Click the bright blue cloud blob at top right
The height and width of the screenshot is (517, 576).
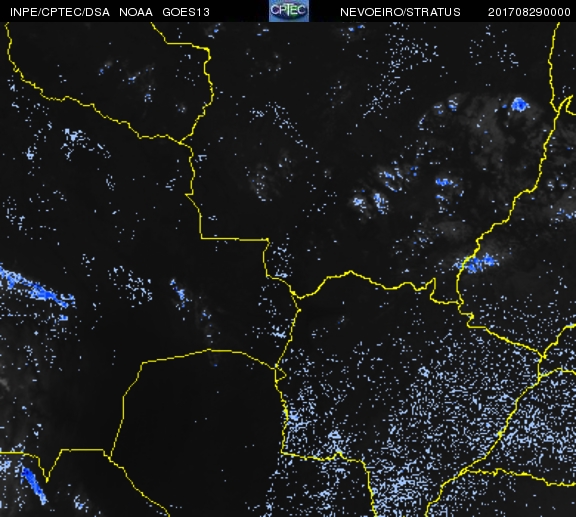point(519,104)
